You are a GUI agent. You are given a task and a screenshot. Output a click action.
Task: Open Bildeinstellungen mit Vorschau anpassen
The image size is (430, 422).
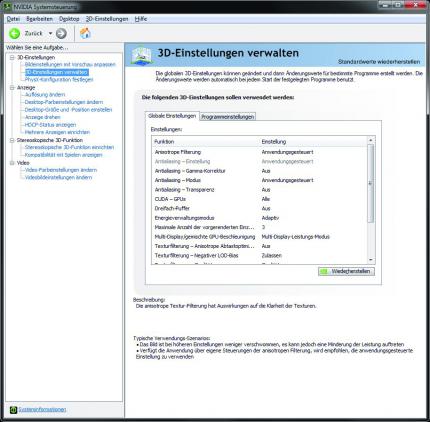70,64
